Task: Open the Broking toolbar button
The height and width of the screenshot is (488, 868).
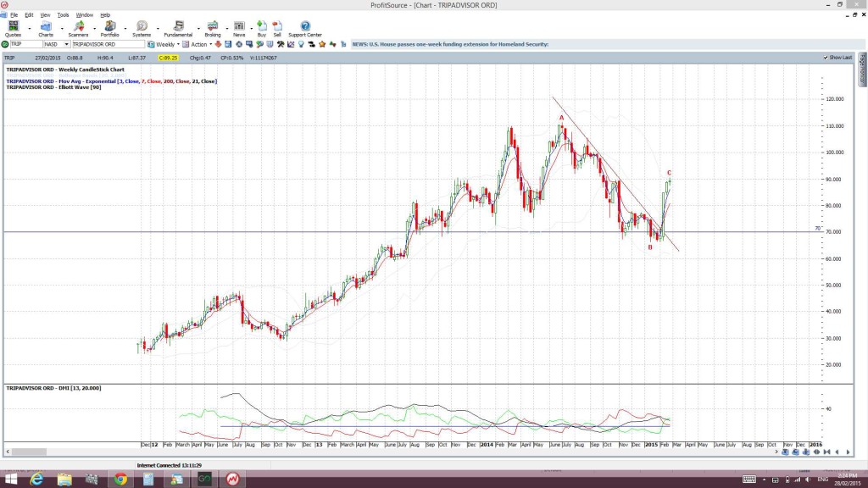Action: [213, 29]
